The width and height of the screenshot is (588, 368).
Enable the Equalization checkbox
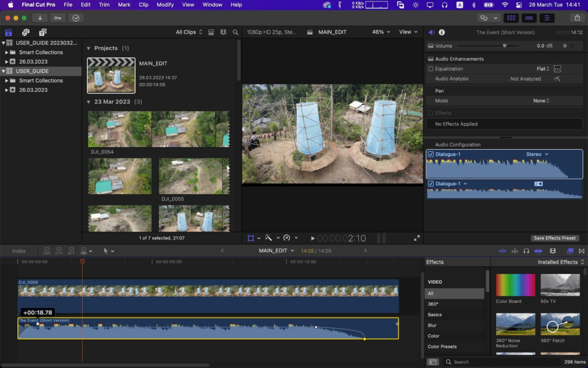[x=431, y=69]
